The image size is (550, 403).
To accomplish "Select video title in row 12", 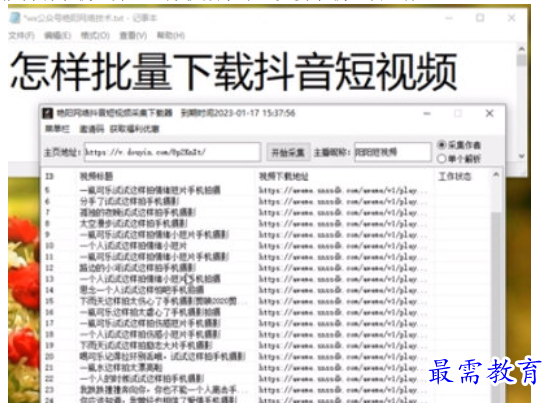I will (x=138, y=268).
